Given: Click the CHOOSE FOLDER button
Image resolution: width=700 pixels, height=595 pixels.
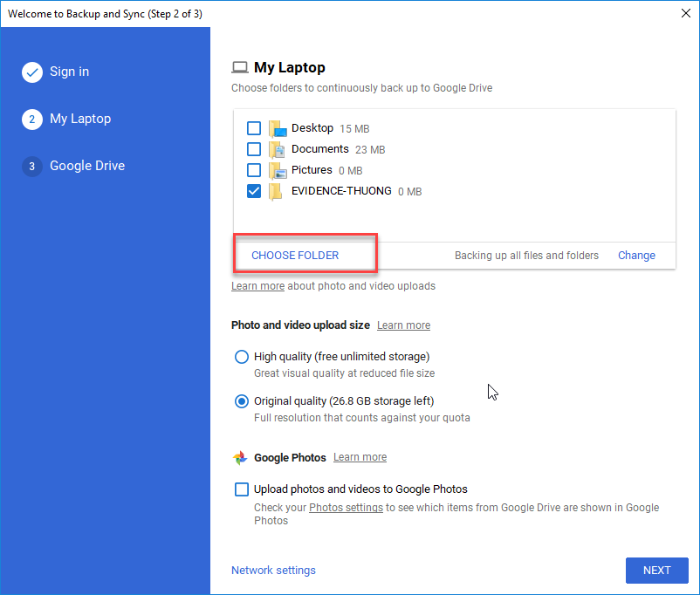Looking at the screenshot, I should tap(295, 256).
